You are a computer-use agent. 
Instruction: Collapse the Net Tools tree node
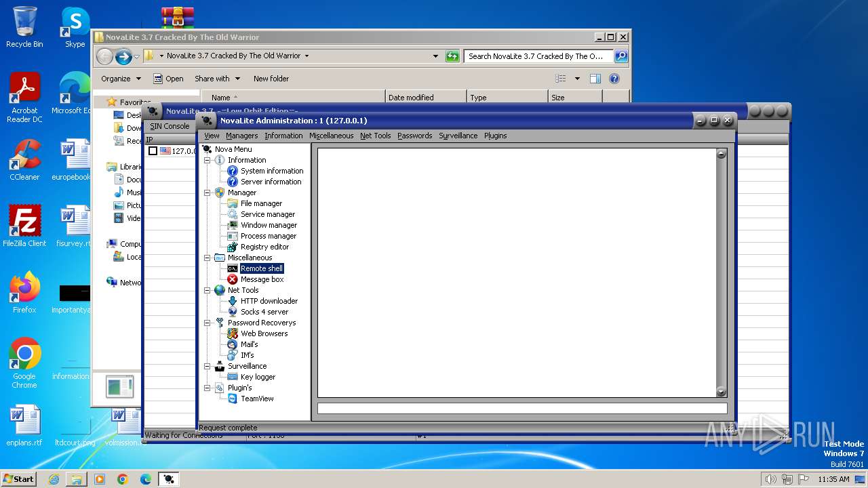tap(208, 290)
